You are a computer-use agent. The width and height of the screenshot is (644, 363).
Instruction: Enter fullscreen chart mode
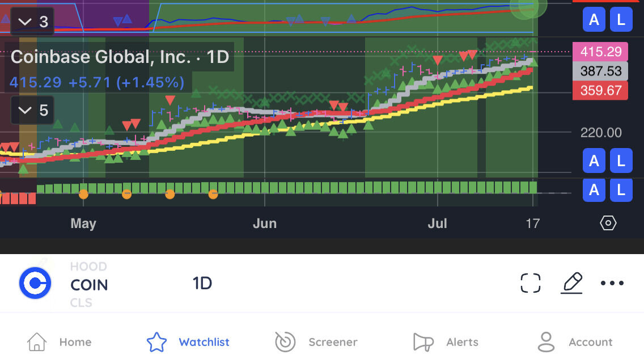click(x=531, y=283)
